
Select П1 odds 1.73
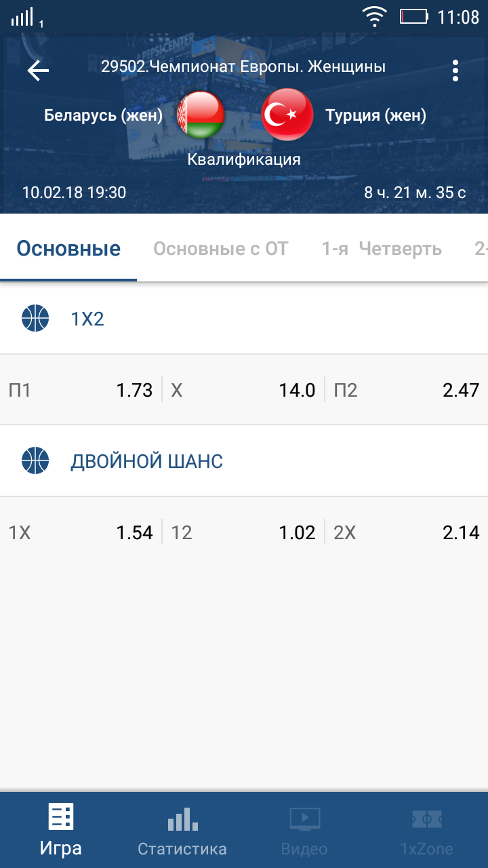pyautogui.click(x=81, y=390)
